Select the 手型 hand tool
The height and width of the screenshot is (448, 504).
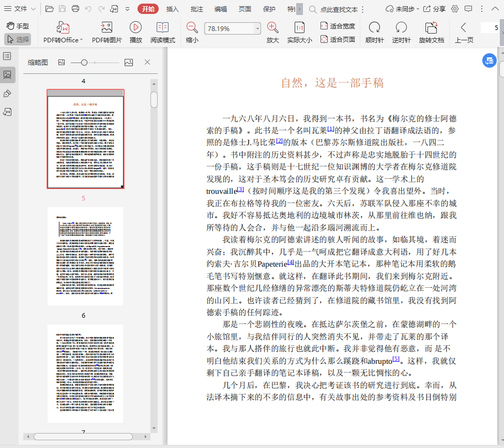point(18,26)
